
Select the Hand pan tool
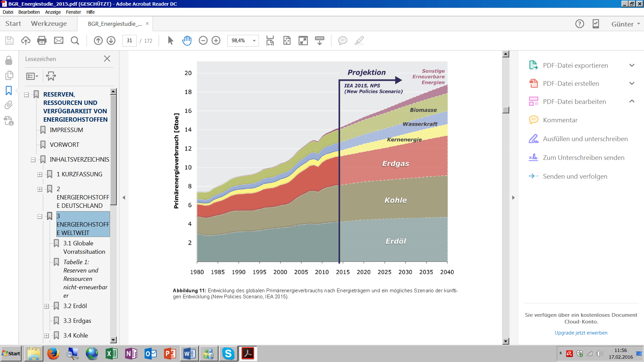pos(187,41)
